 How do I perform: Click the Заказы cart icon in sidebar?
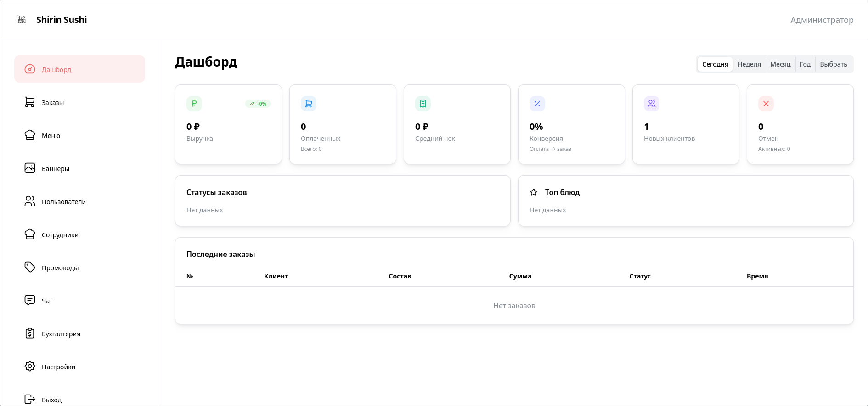tap(30, 102)
